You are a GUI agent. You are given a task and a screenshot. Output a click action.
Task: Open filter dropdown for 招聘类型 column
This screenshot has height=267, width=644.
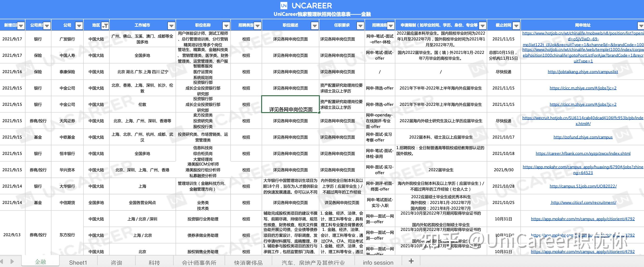[258, 25]
